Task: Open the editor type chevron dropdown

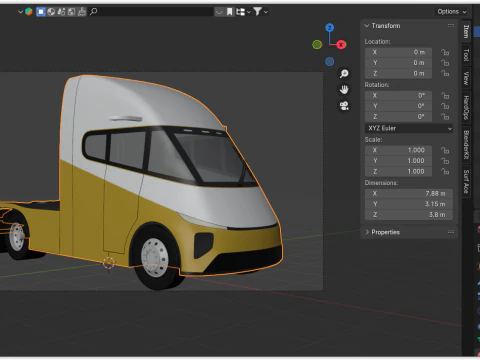Action: [20, 12]
